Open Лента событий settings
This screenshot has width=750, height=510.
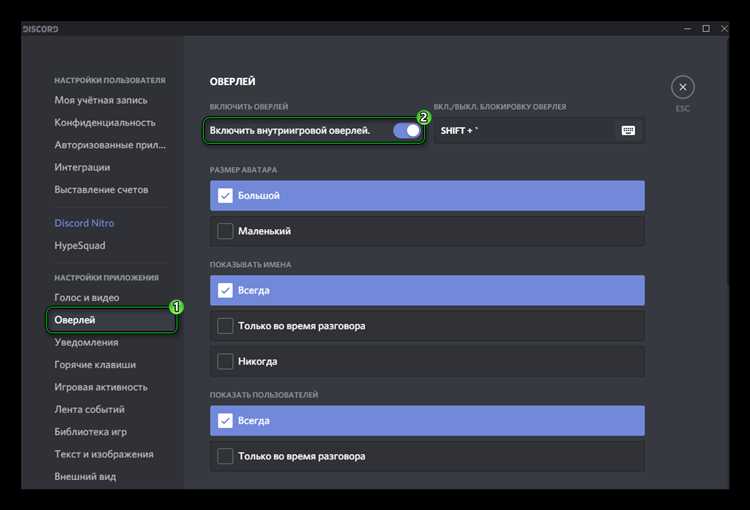[89, 410]
